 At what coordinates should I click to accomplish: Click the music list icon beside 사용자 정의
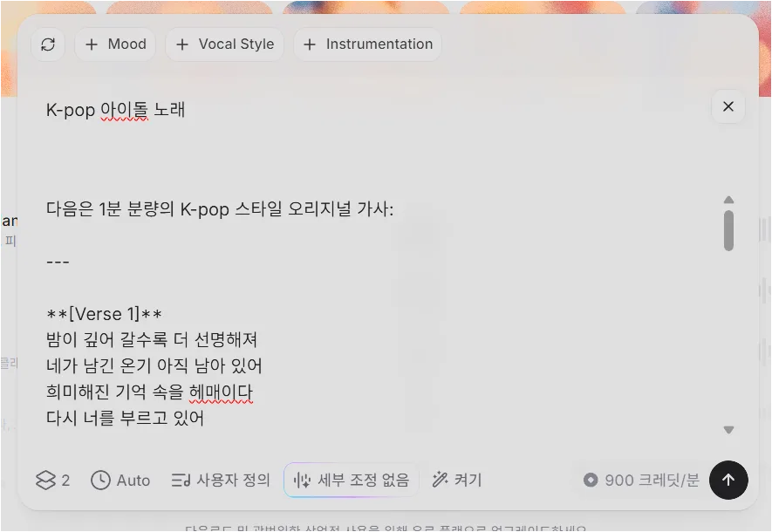181,480
